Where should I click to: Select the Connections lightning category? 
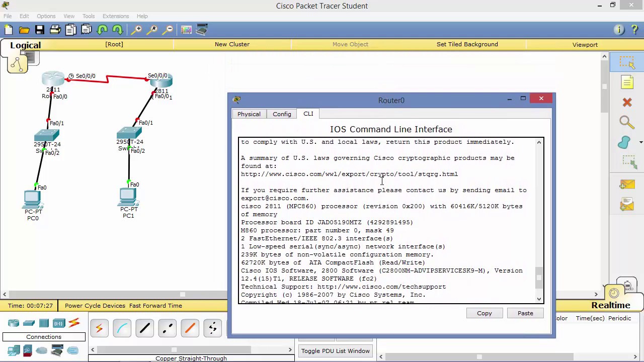coord(74,323)
